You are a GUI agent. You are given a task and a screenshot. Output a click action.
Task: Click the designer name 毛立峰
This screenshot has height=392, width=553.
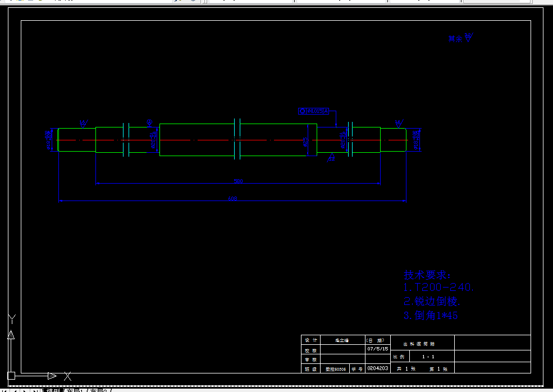[x=342, y=340]
